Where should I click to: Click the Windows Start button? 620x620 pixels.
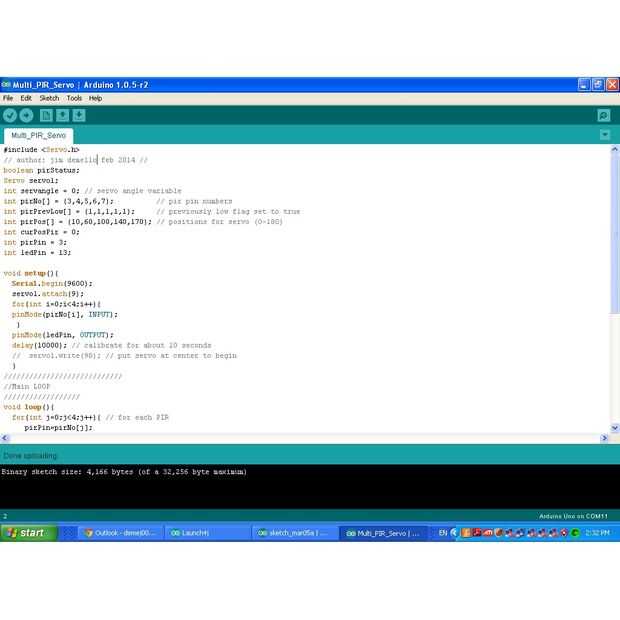28,533
